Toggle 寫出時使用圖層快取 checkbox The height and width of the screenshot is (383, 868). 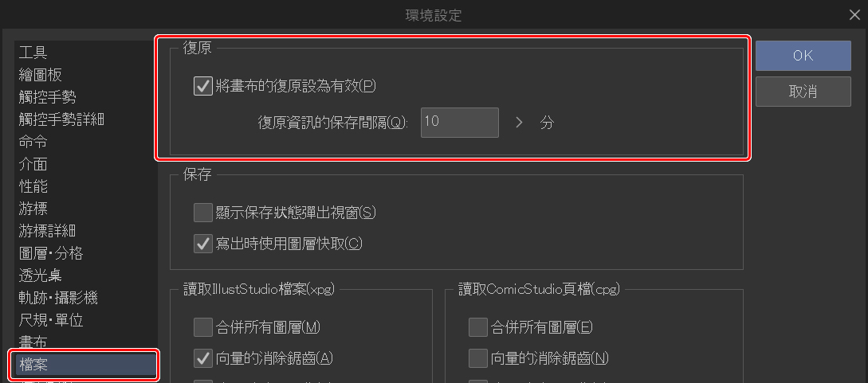(202, 244)
